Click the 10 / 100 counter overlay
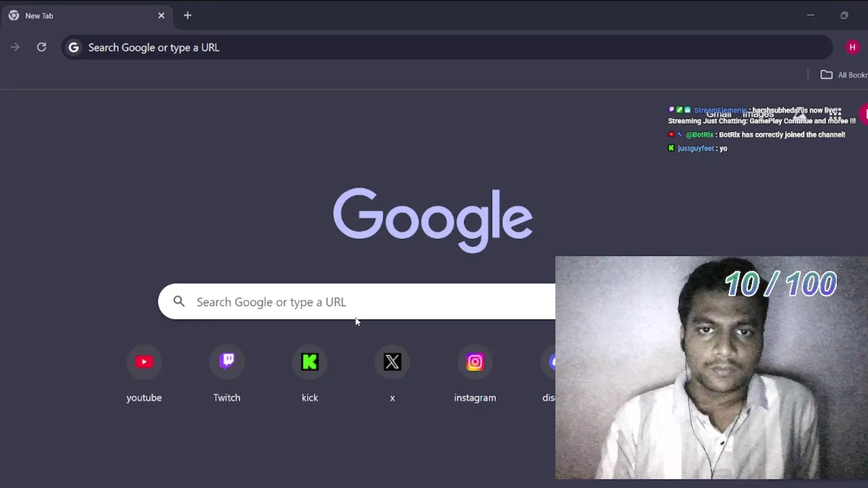The width and height of the screenshot is (868, 488). pyautogui.click(x=781, y=285)
